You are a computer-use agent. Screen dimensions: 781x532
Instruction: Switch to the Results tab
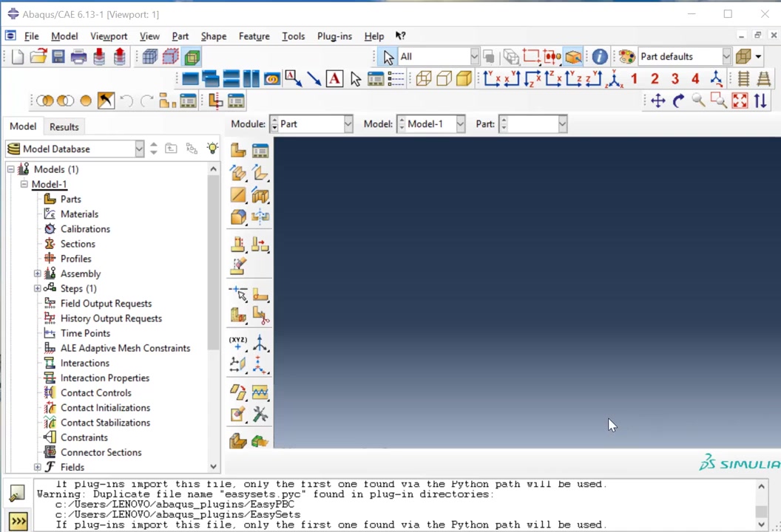pos(64,126)
